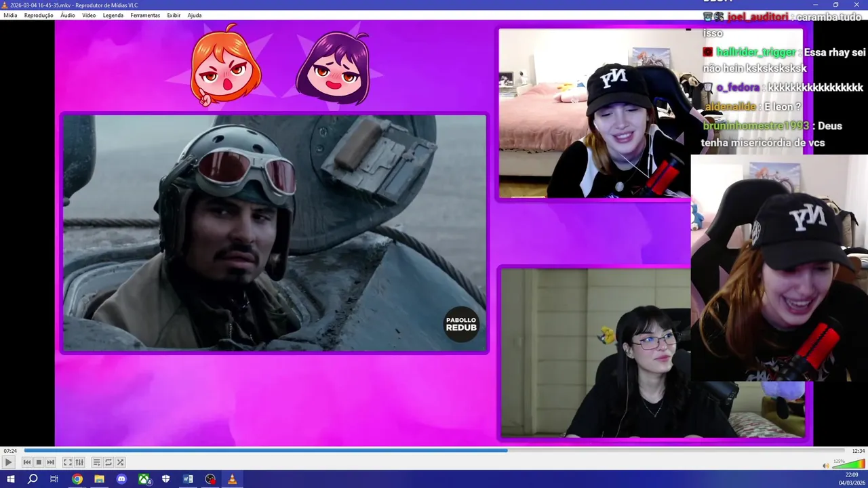Mute audio using the speaker icon
The width and height of the screenshot is (868, 488).
825,465
